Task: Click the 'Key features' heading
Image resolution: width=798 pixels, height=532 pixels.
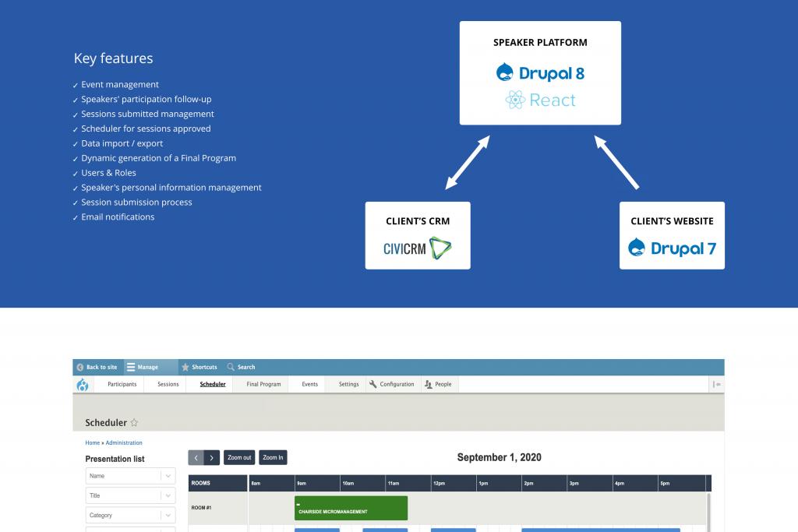Action: (x=113, y=58)
